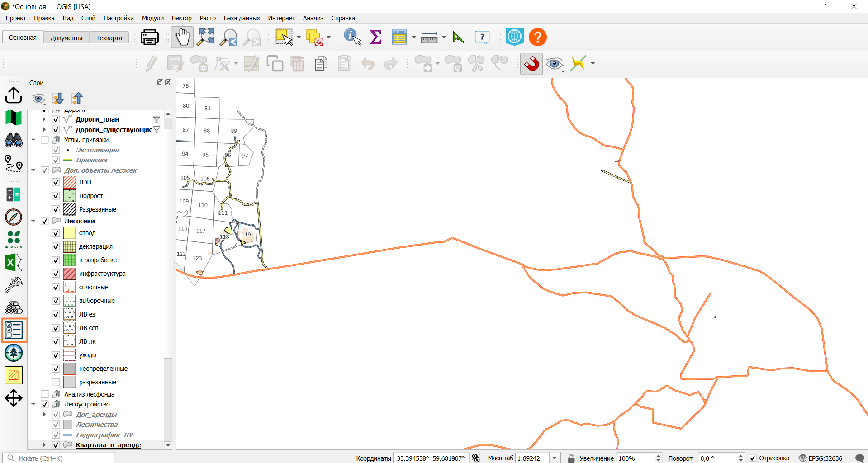Viewport: 868px width, 463px height.
Task: Uncheck the НЭП layer checkbox
Action: [56, 182]
